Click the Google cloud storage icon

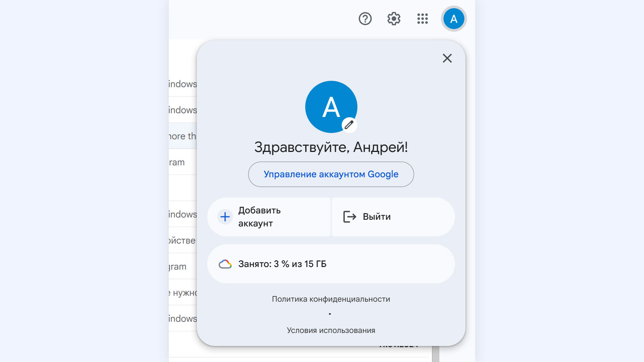(x=225, y=264)
